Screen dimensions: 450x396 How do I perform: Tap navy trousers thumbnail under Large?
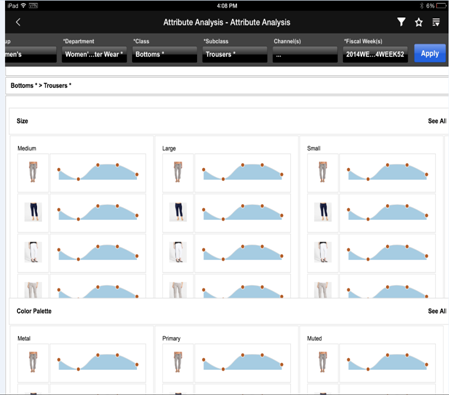point(178,212)
